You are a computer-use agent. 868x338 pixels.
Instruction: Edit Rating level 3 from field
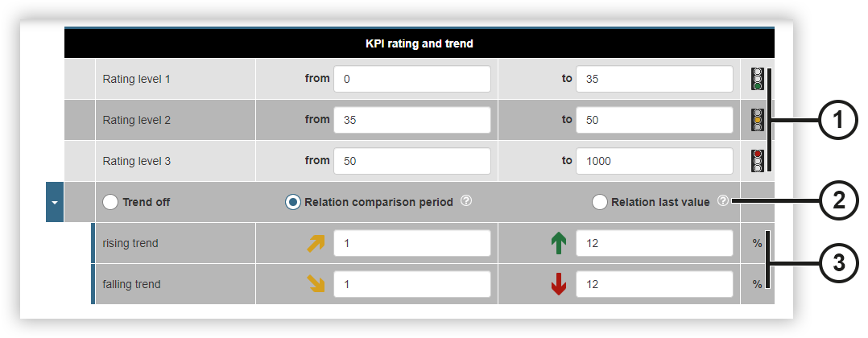tap(412, 161)
